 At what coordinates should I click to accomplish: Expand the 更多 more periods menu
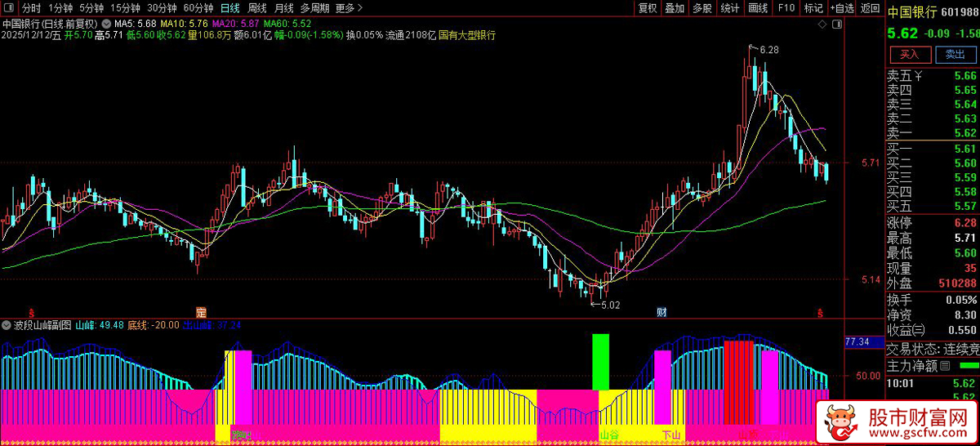coord(349,8)
